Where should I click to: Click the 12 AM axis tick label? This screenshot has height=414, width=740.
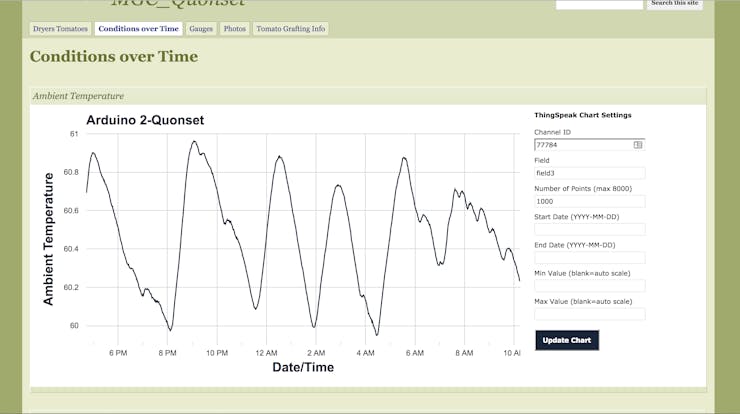[266, 353]
